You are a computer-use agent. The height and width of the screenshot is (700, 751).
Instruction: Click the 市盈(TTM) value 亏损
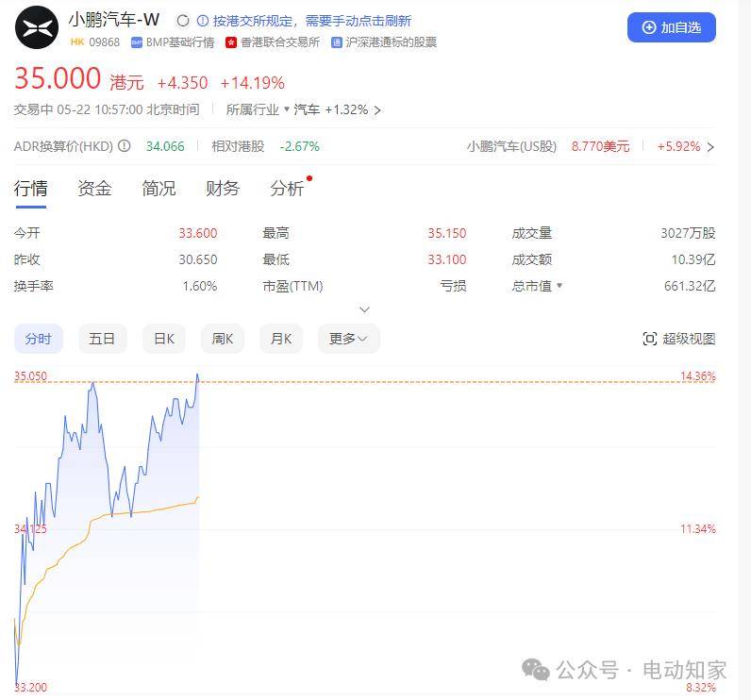coord(453,286)
